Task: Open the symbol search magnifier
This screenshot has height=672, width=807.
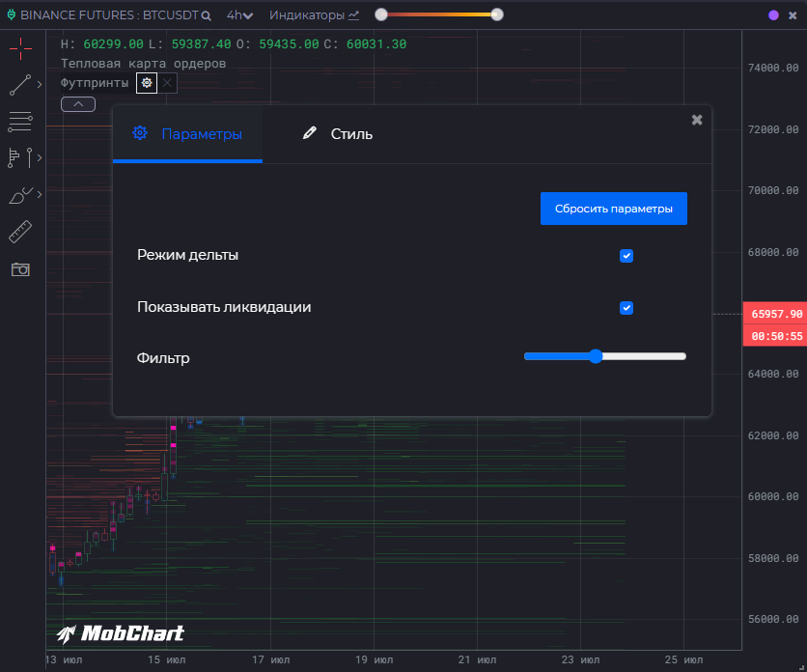Action: point(207,16)
